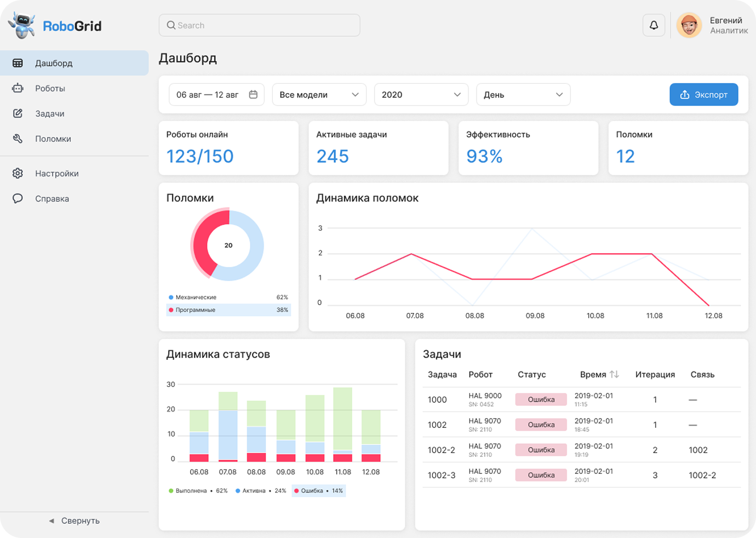Open the Поломки sidebar page
Viewport: 756px width, 538px height.
tap(75, 139)
